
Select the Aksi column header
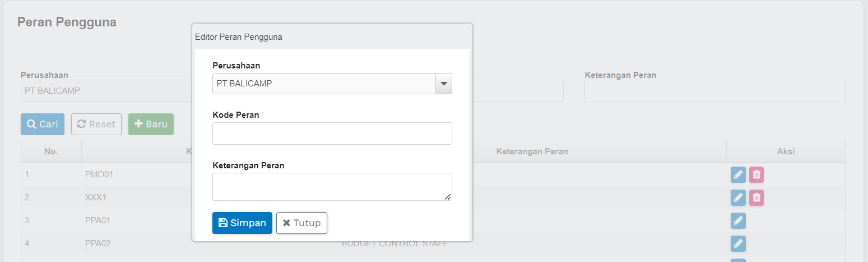786,151
